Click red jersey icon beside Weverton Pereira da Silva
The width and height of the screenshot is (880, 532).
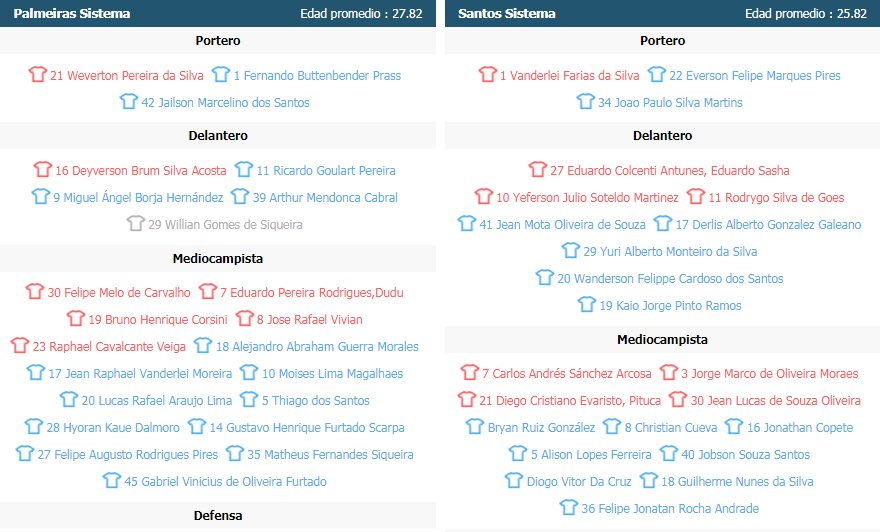point(38,75)
